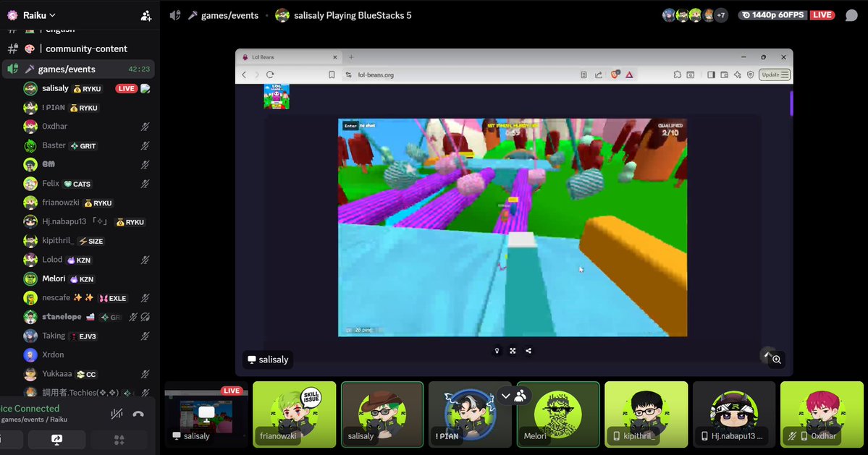The image size is (868, 455).
Task: Click the Lol Beans game logo thumbnail
Action: click(277, 96)
